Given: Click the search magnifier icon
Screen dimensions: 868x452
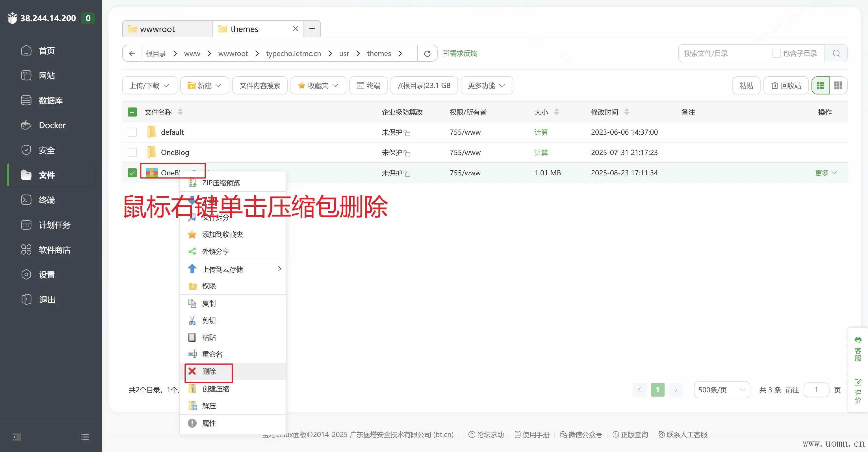Looking at the screenshot, I should coord(836,53).
